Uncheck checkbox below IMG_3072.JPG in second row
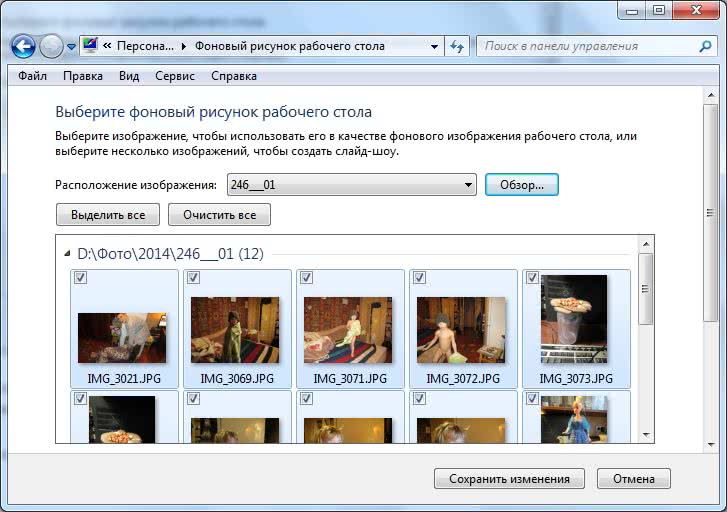727x512 pixels. (420, 398)
